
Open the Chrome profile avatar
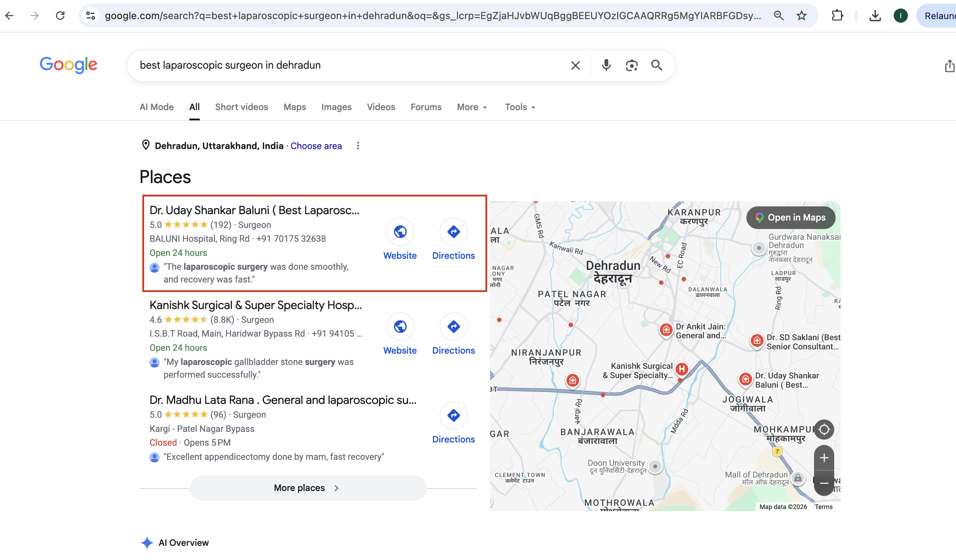901,16
